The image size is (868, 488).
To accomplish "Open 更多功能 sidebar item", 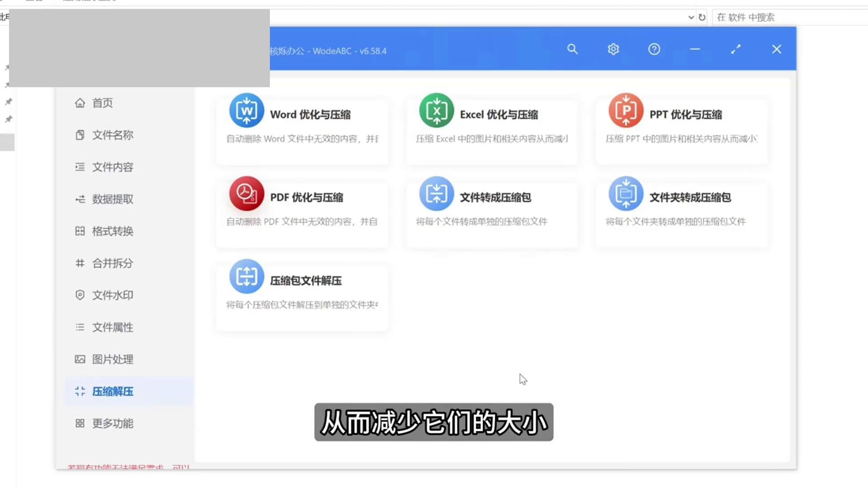I will (112, 424).
